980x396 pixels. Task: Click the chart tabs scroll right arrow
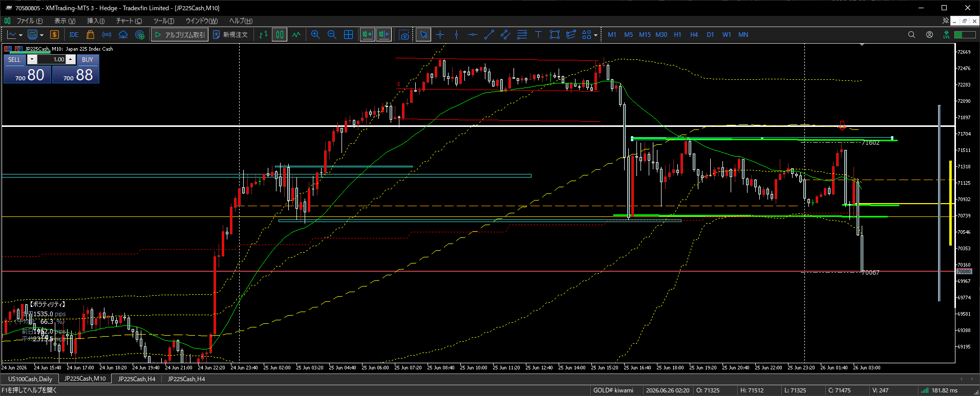point(972,379)
